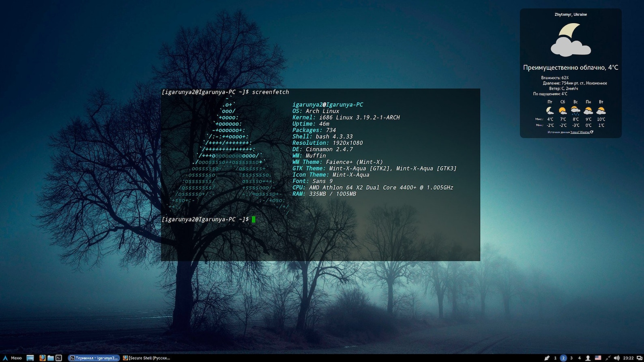Viewport: 644px width, 362px height.
Task: Click the pen/color picker tray icon
Action: 547,358
